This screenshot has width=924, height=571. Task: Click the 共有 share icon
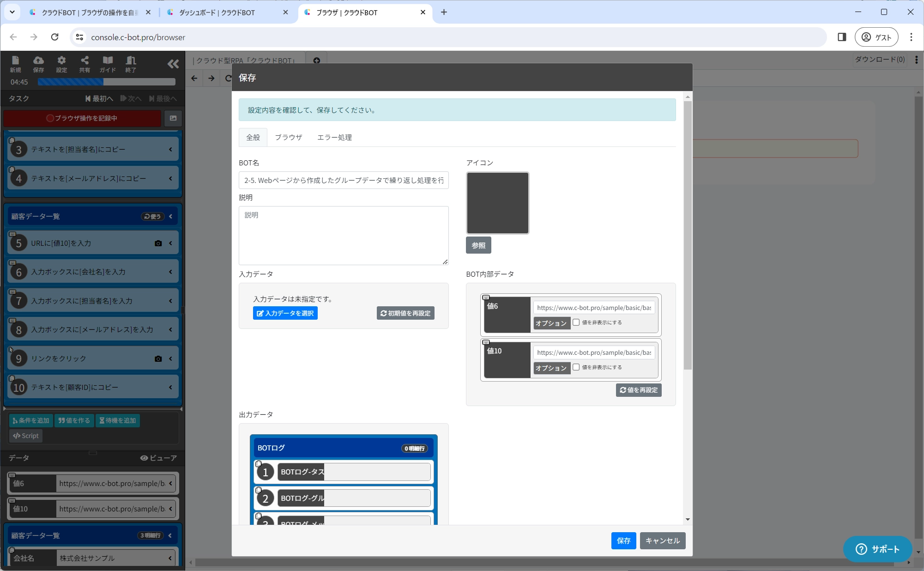(85, 64)
